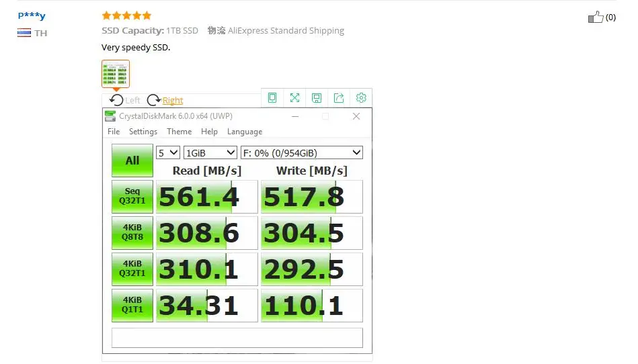Open the F: drive selection dropdown
This screenshot has height=364, width=638.
tap(301, 152)
